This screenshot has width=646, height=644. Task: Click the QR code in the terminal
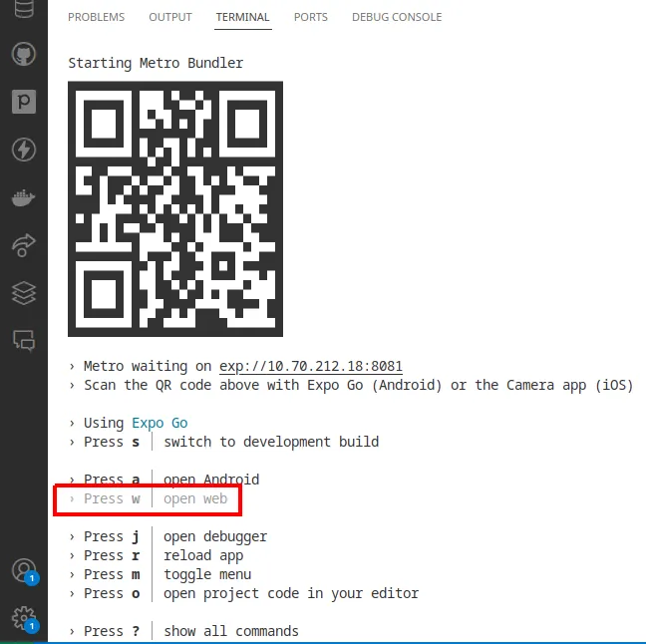pos(175,209)
